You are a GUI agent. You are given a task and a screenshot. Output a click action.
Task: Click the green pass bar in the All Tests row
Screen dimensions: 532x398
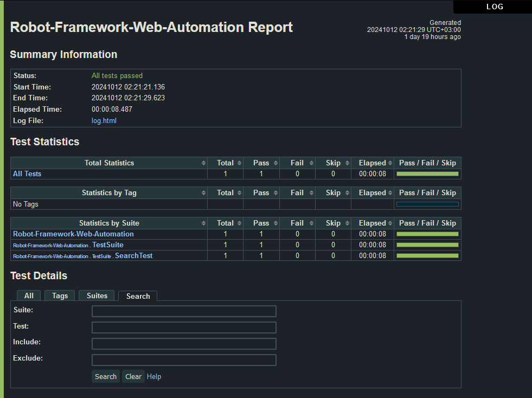coord(427,174)
